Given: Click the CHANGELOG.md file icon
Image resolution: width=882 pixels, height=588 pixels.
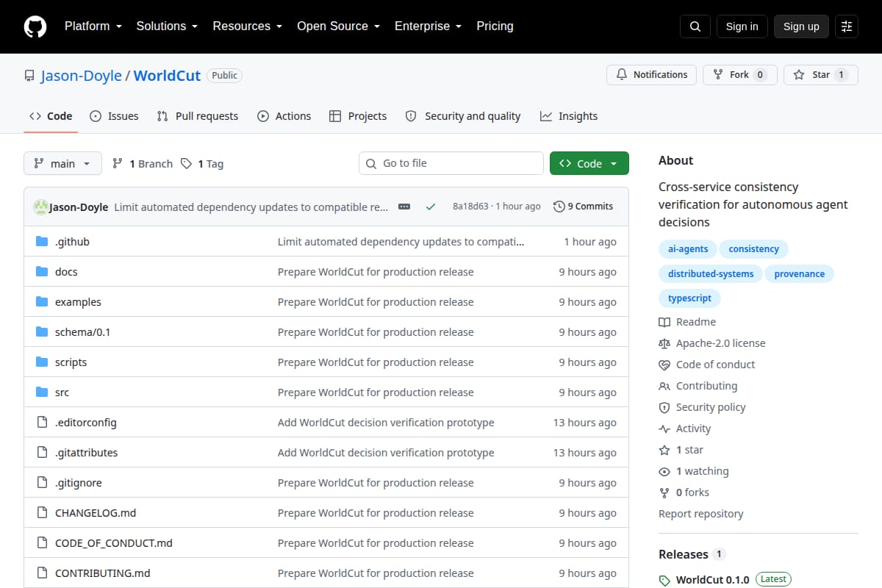Looking at the screenshot, I should click(42, 512).
